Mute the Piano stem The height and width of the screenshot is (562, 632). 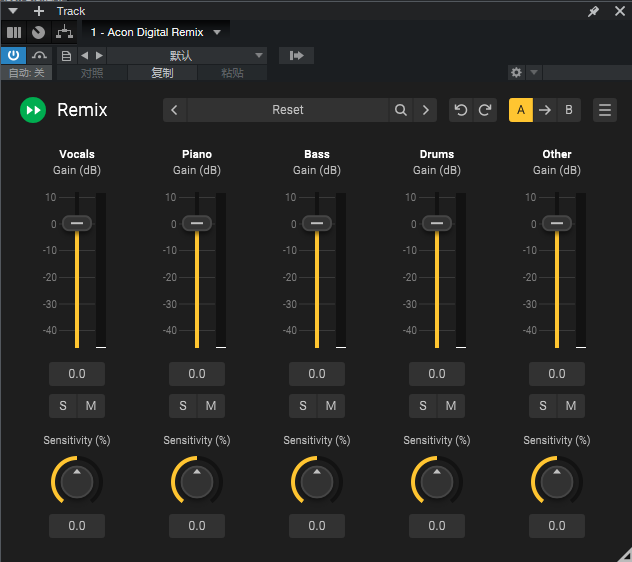click(x=211, y=406)
